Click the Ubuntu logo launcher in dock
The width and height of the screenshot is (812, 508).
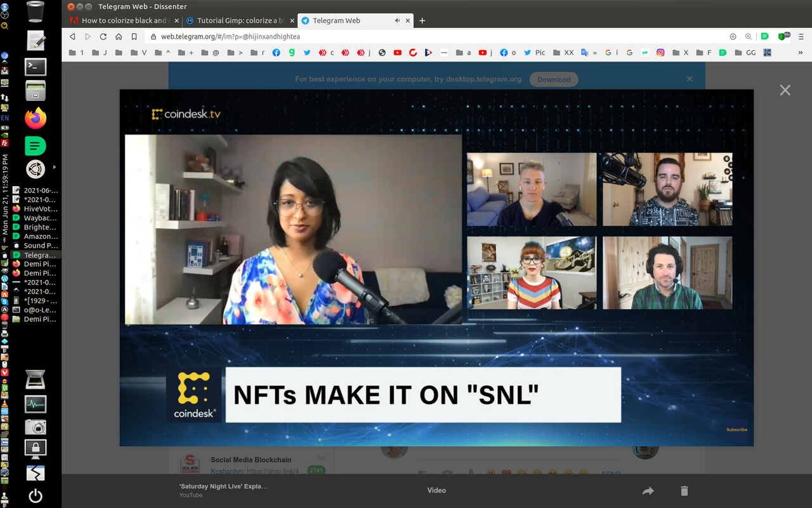pyautogui.click(x=36, y=169)
